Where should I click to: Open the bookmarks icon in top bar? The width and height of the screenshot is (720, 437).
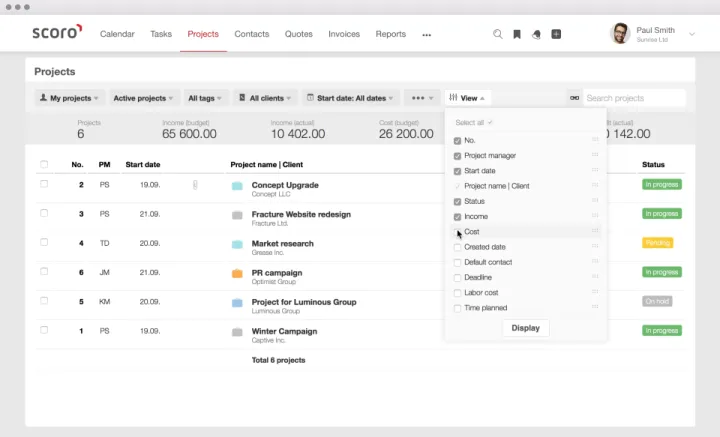(x=517, y=34)
